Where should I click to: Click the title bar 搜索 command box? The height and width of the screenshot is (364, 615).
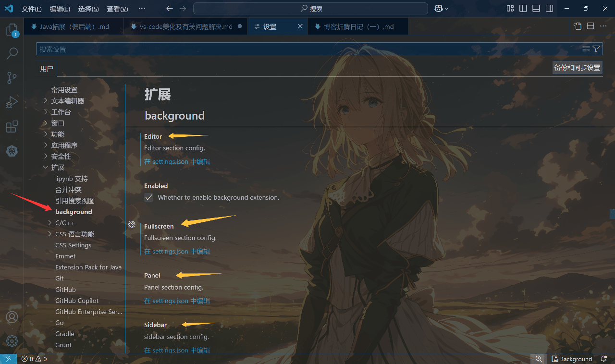pyautogui.click(x=310, y=9)
